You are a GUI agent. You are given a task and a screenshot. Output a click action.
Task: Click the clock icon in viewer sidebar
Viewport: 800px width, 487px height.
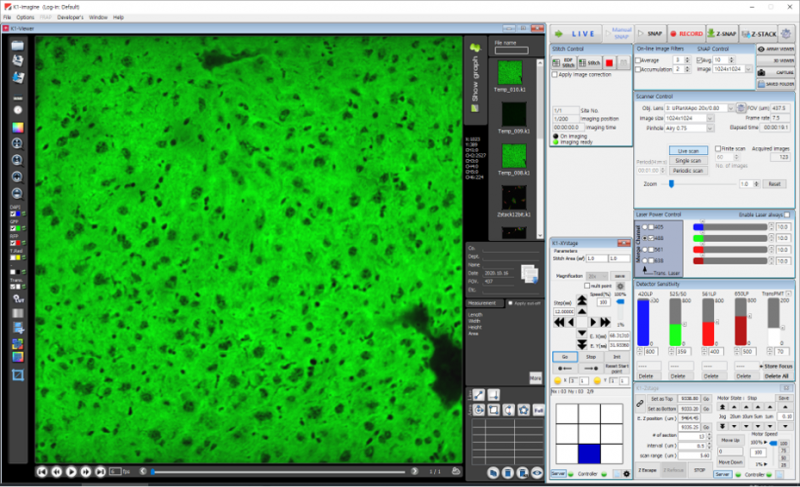[17, 110]
